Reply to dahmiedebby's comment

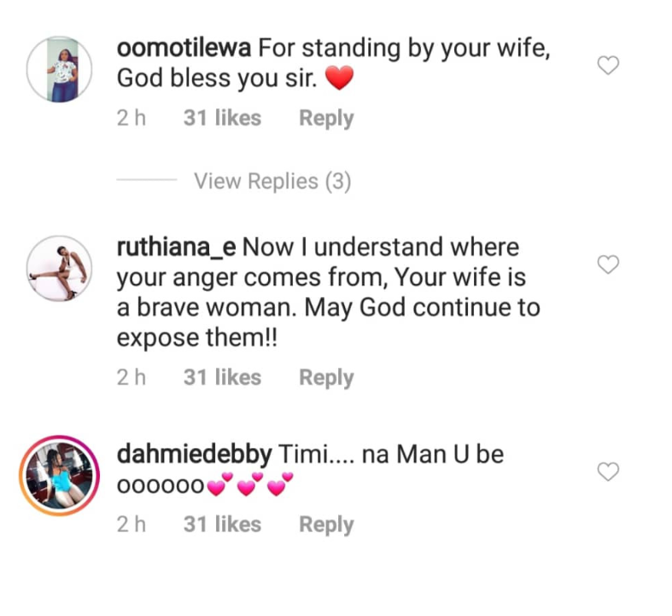click(x=325, y=525)
